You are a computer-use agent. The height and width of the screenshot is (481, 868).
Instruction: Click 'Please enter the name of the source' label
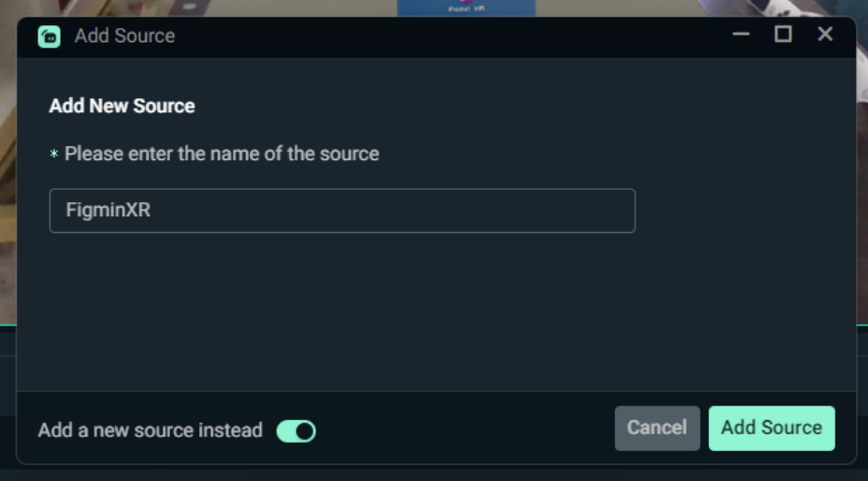pos(222,153)
